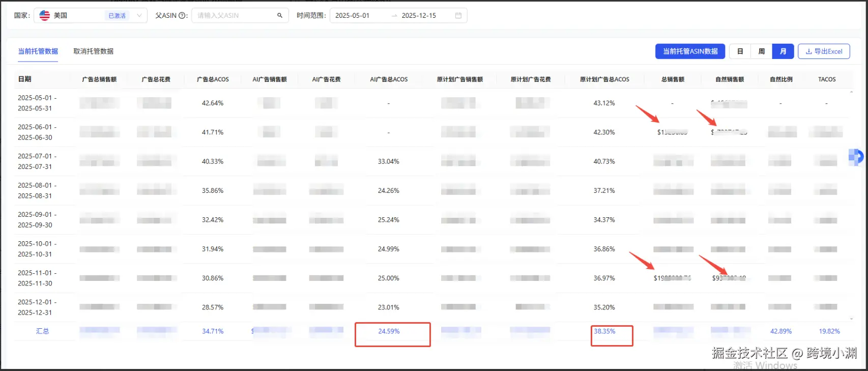This screenshot has height=371, width=868.
Task: Focus the 父ASIN search input field
Action: (240, 15)
